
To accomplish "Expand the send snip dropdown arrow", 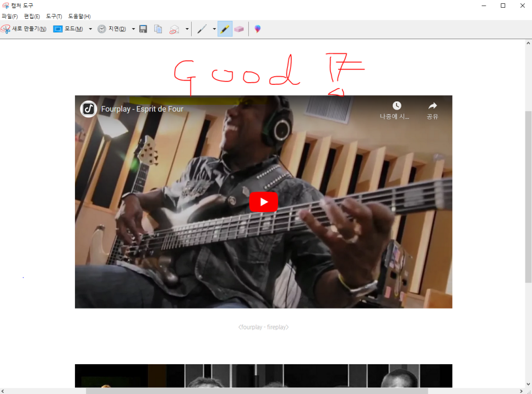I will click(187, 29).
